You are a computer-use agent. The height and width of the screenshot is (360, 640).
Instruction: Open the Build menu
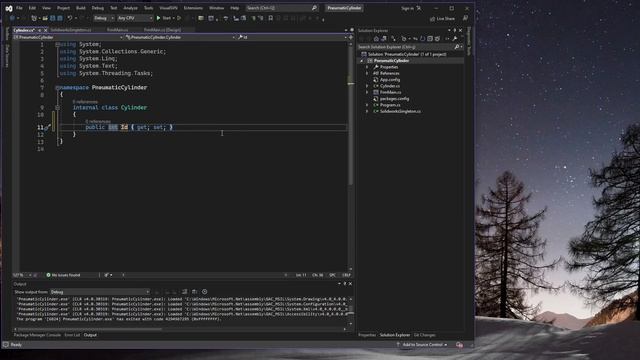click(81, 8)
